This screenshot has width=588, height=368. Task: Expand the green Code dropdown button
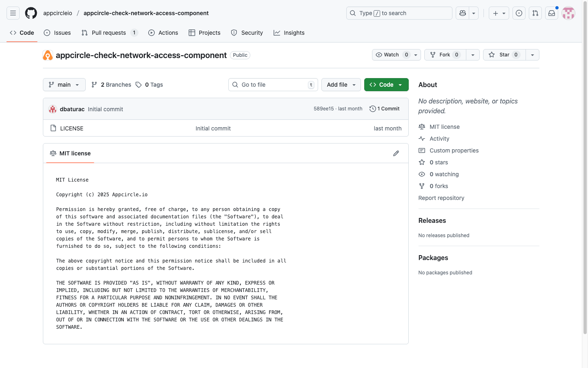coord(386,85)
